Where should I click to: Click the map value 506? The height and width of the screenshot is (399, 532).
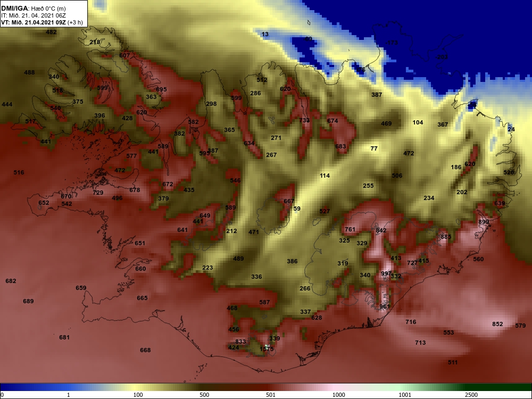click(397, 176)
